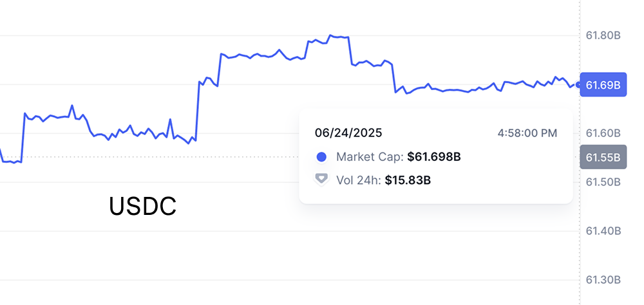
Task: Click the 61.40B axis label
Action: pyautogui.click(x=603, y=231)
